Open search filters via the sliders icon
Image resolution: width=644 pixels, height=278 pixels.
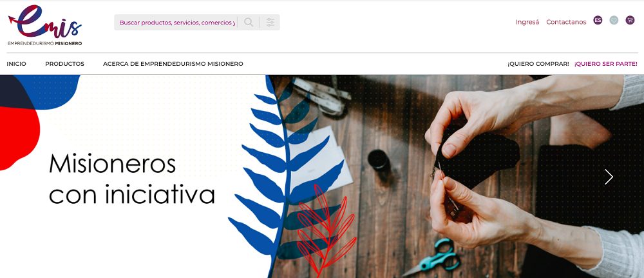pos(270,22)
